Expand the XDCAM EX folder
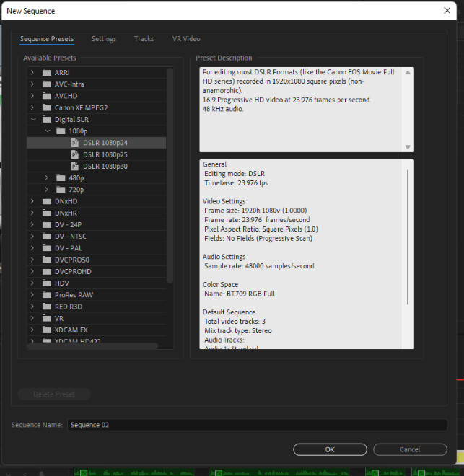 pos(32,330)
